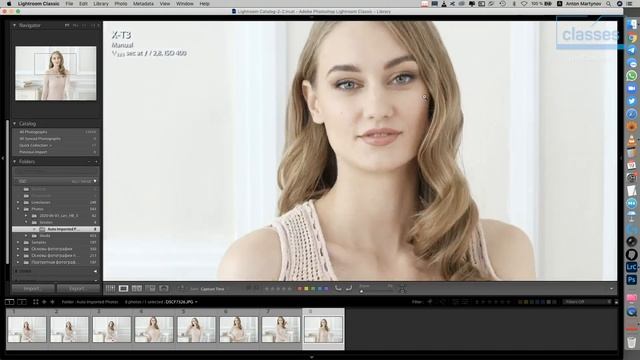Set five star rating in toolbar
The width and height of the screenshot is (640, 360).
290,289
